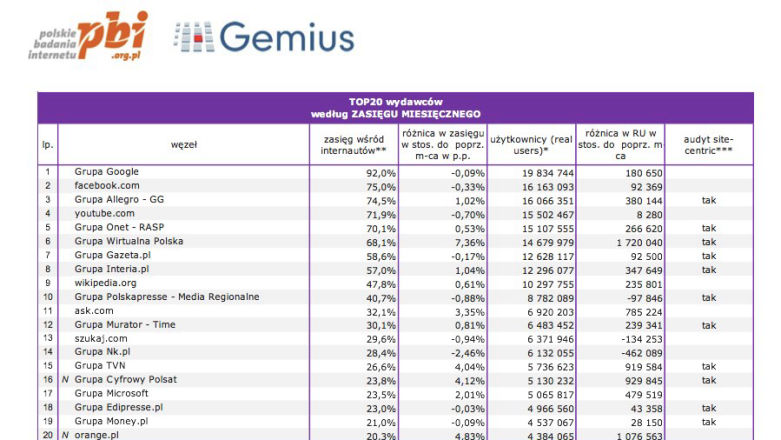This screenshot has width=781, height=440.
Task: Click the 'różnica w RU' column header
Action: (x=620, y=144)
